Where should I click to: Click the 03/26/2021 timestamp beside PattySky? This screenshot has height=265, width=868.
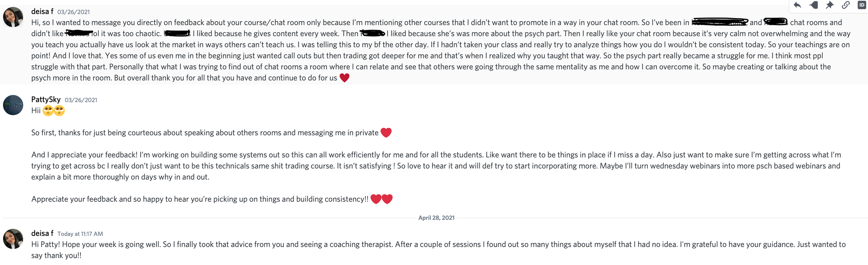pos(81,100)
